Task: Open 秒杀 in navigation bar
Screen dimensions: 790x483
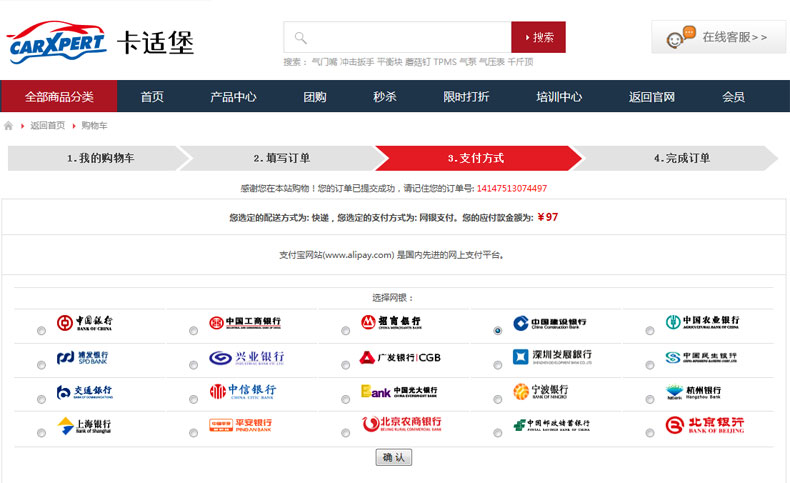Action: coord(385,97)
